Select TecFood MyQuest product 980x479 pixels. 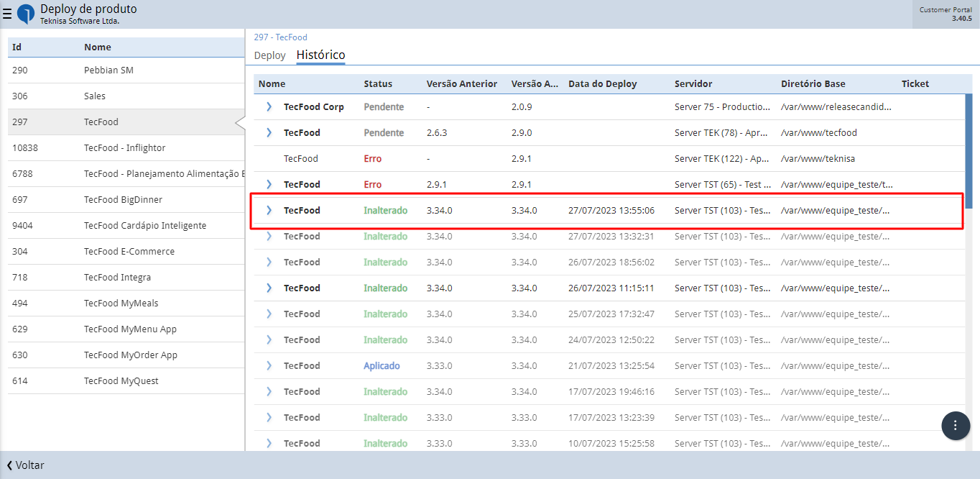coord(126,381)
